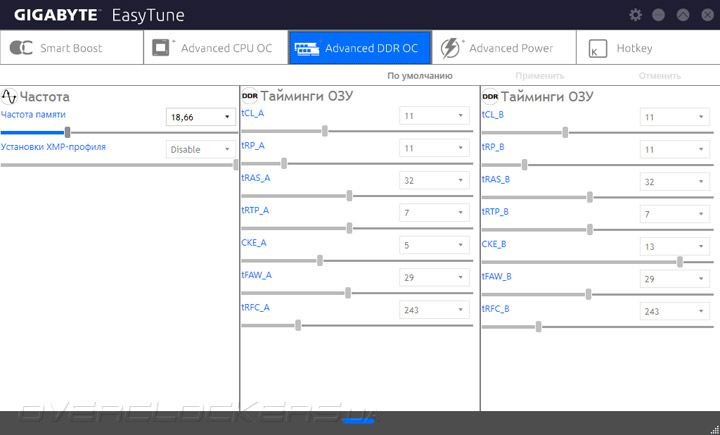720x435 pixels.
Task: Open the tRFC_B dropdown
Action: [675, 311]
